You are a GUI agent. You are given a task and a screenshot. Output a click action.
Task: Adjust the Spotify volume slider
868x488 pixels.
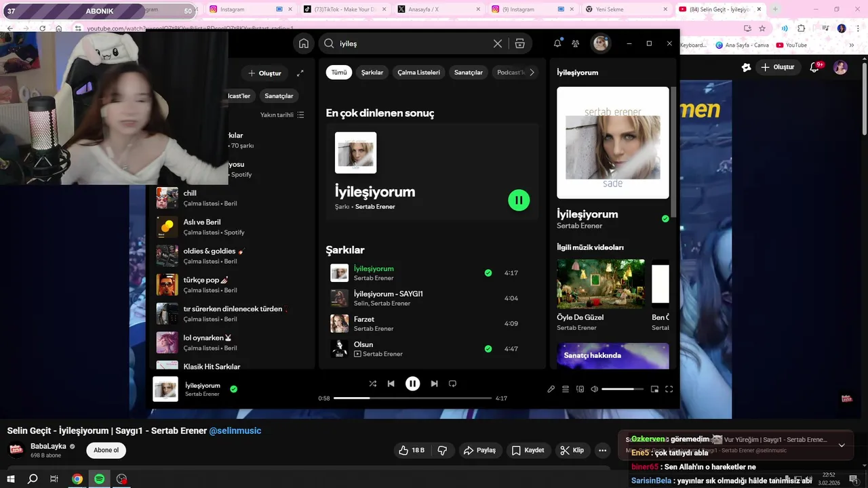pos(622,389)
